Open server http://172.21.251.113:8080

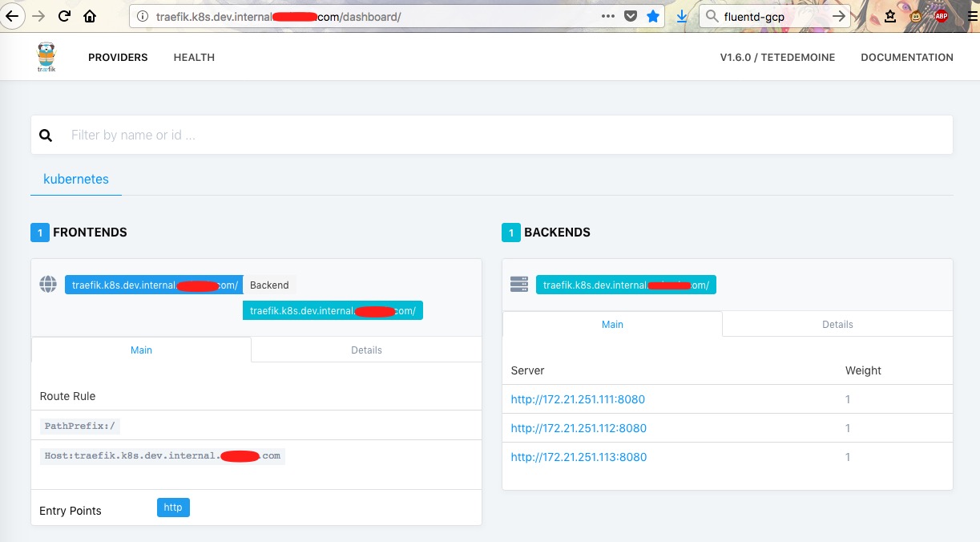tap(579, 457)
